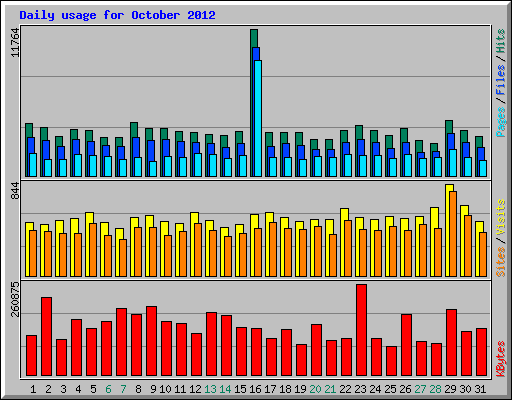Click the KBytes legend label
Viewport: 512px width, 400px height.
pyautogui.click(x=501, y=359)
